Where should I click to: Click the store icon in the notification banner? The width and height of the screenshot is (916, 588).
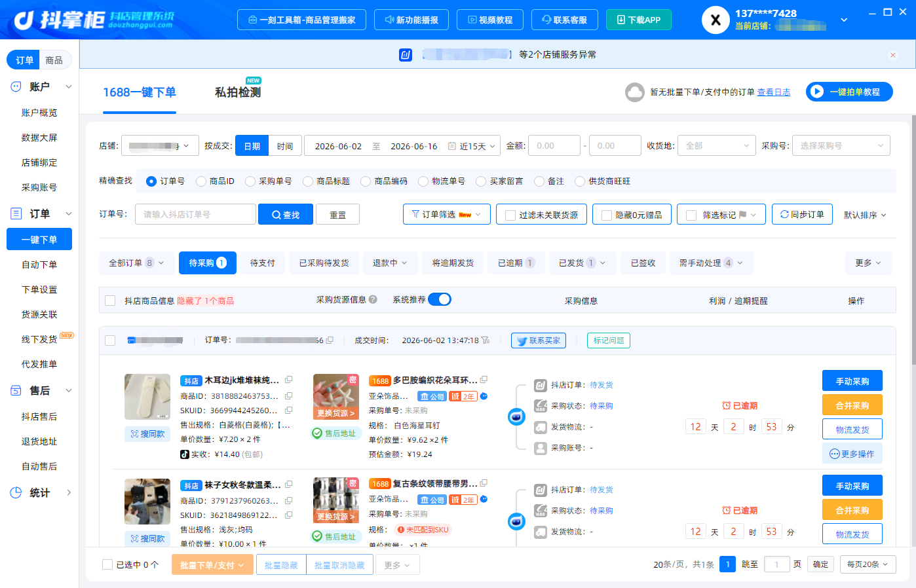pos(406,54)
